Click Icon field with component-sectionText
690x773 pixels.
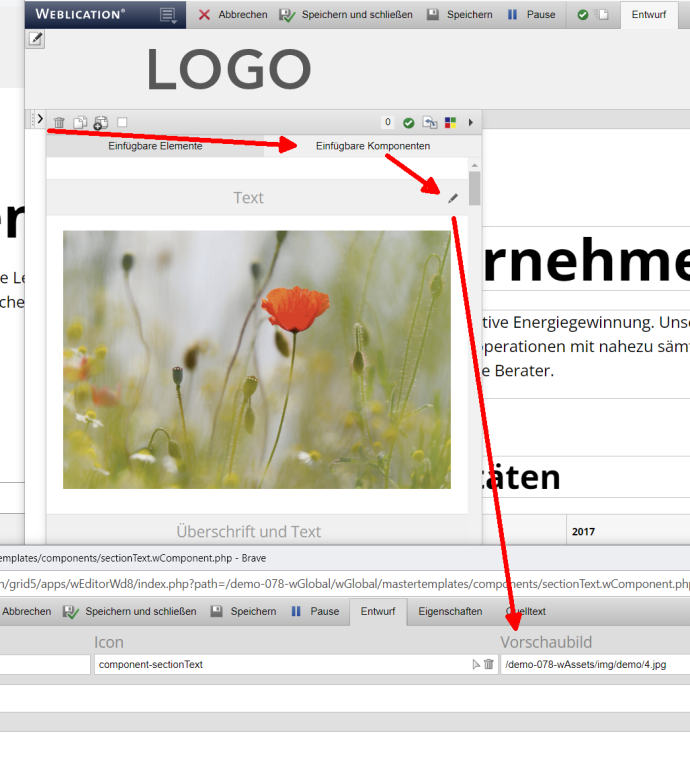(295, 665)
